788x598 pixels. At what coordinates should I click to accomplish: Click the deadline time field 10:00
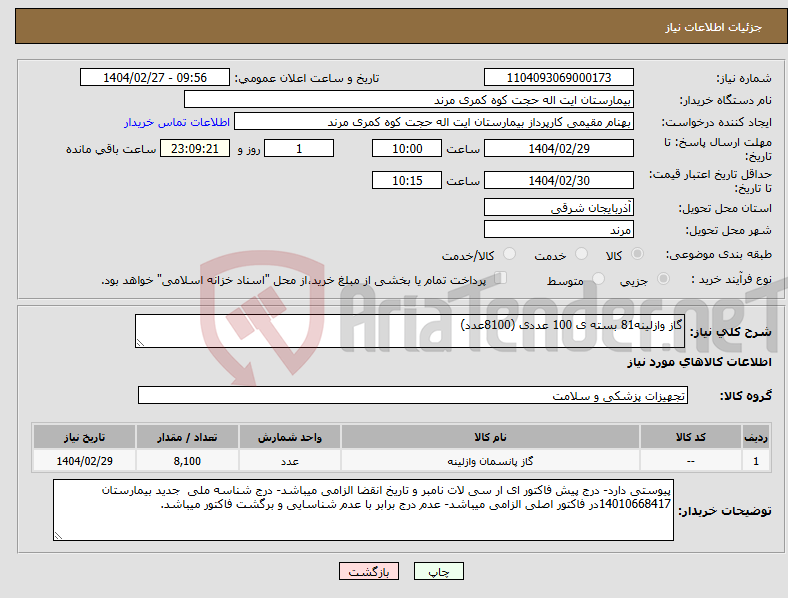[x=407, y=148]
